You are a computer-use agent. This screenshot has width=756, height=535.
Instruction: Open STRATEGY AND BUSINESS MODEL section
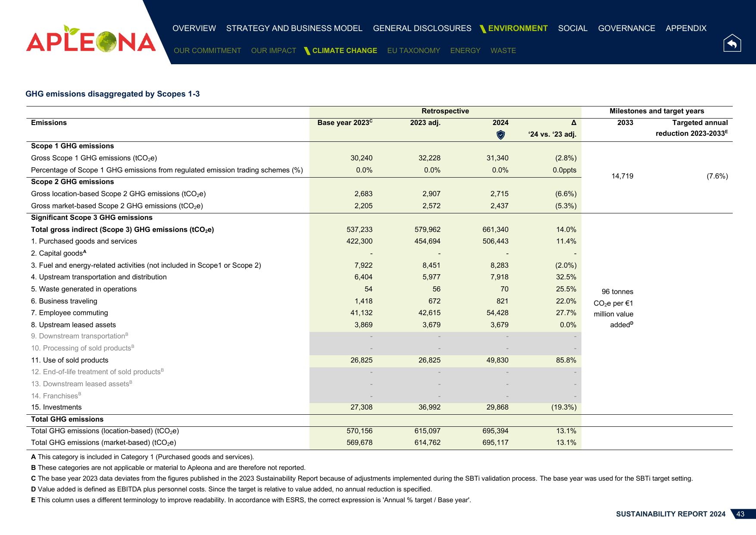pyautogui.click(x=294, y=28)
